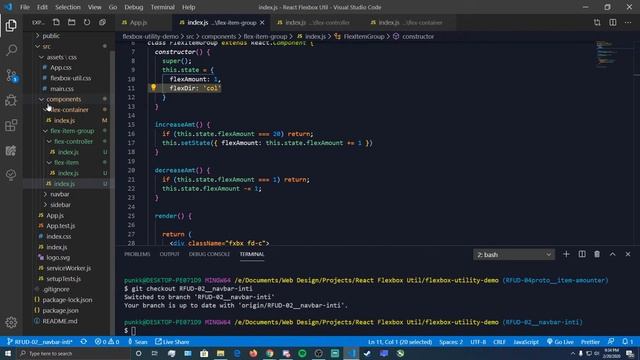
Task: Start Live Share session
Action: coord(172,342)
